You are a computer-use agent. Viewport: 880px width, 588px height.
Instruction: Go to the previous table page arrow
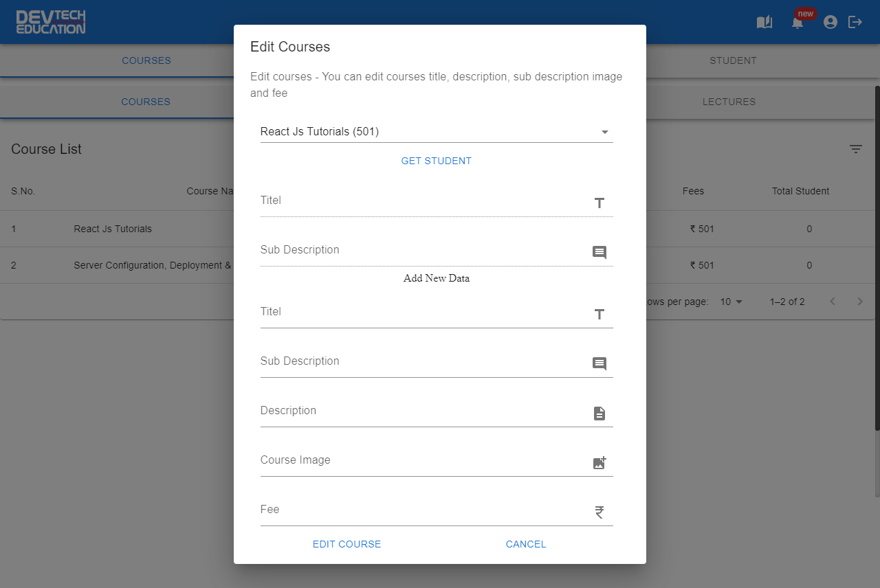coord(833,302)
